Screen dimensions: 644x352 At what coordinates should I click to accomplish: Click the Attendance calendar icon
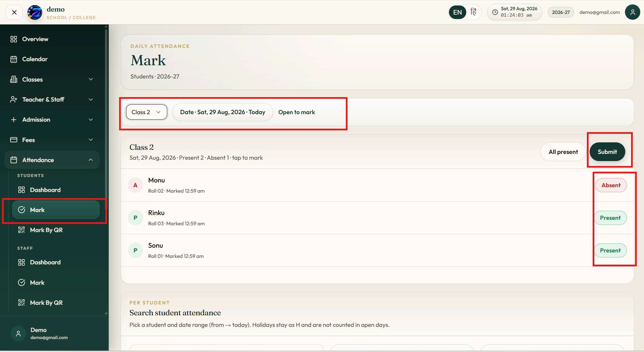[x=14, y=160]
